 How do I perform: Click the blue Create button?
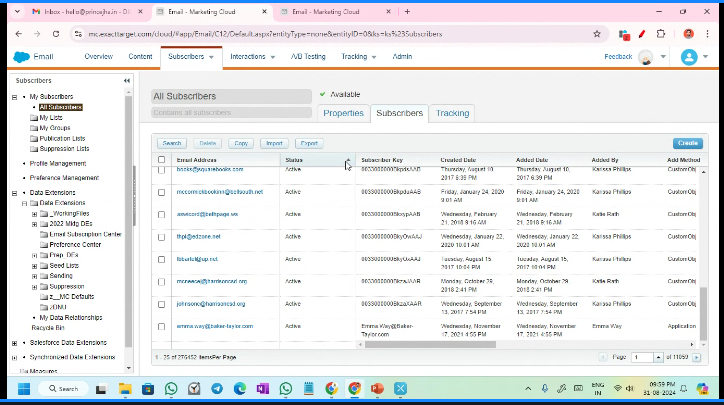pyautogui.click(x=688, y=143)
